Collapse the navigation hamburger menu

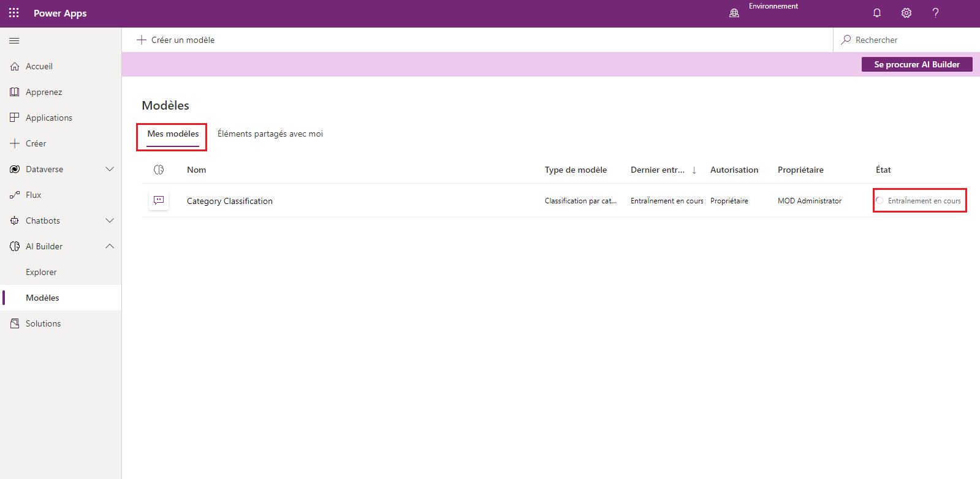point(14,40)
